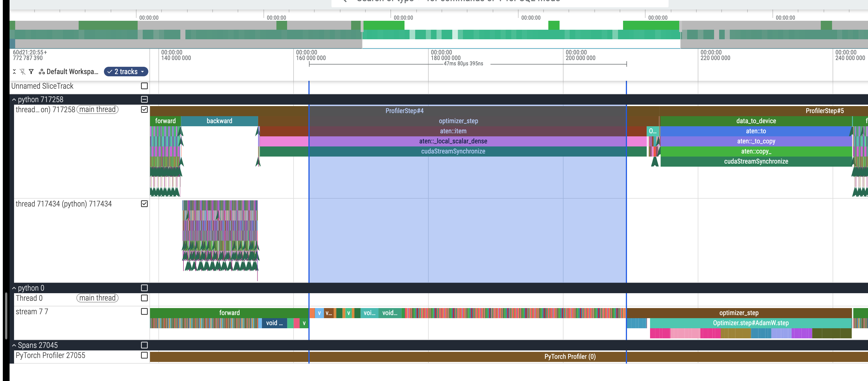Uncheck the thread 717434 track checkbox
This screenshot has height=381, width=868.
[x=144, y=204]
